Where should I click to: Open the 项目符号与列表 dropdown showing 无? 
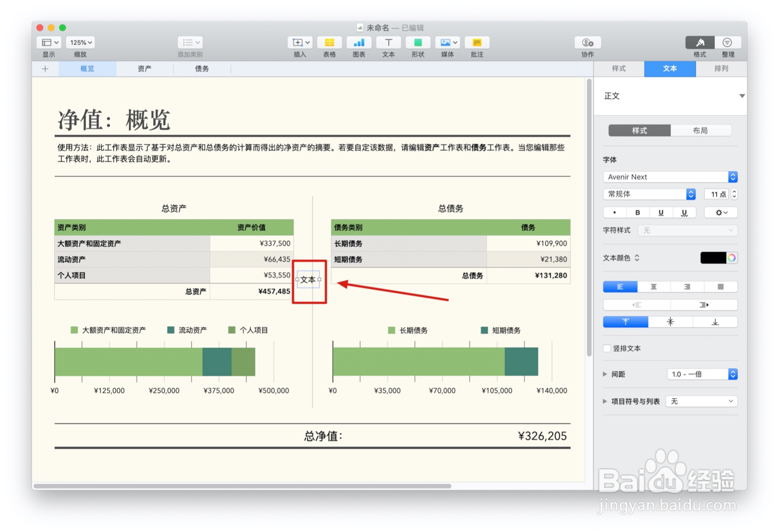pyautogui.click(x=701, y=401)
